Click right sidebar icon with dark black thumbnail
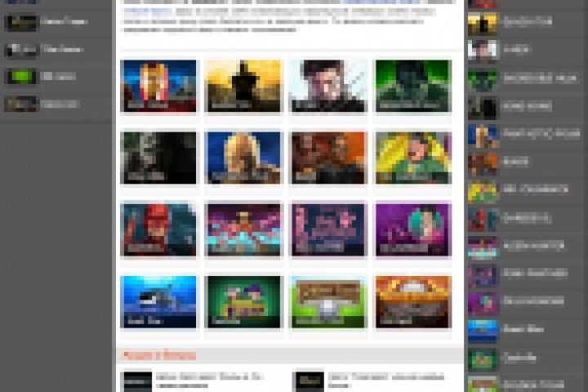The width and height of the screenshot is (588, 392). pos(483,107)
